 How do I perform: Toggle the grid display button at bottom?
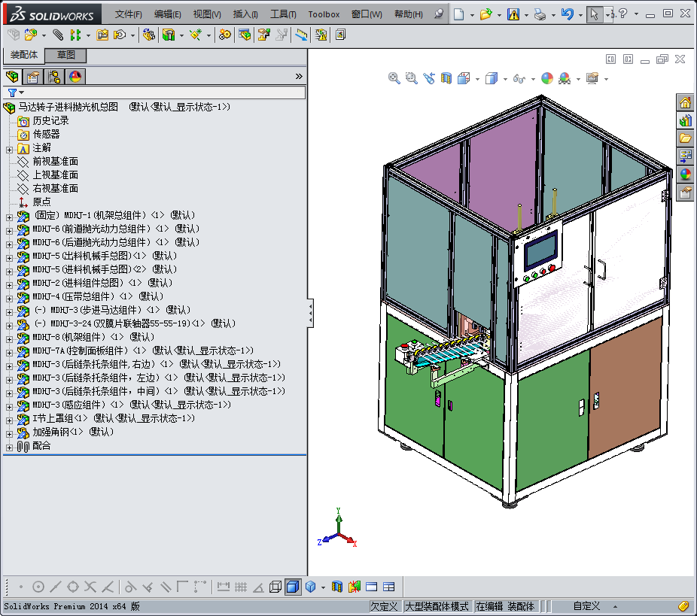pos(241,587)
